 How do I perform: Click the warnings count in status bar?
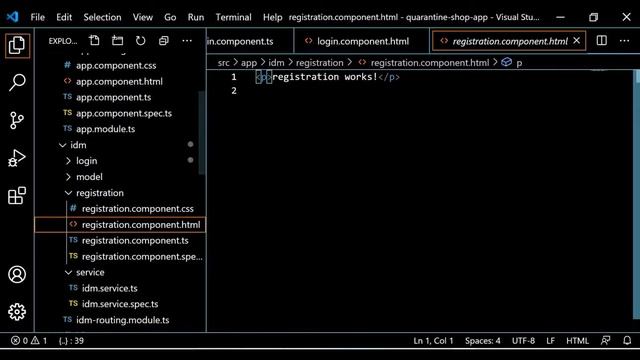point(39,340)
